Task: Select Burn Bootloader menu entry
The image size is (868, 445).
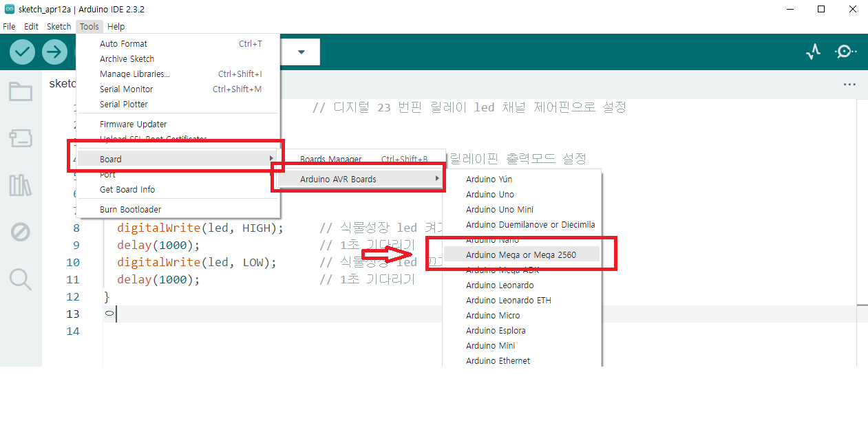Action: [x=179, y=209]
